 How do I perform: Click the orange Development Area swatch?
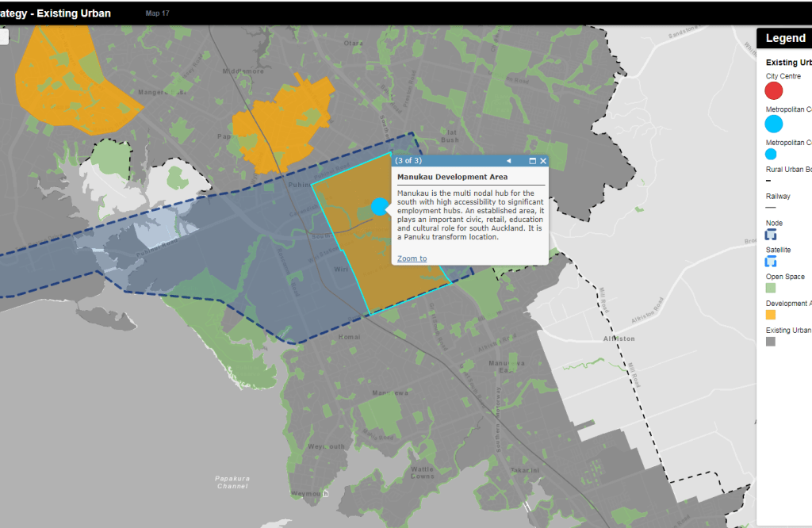coord(771,315)
